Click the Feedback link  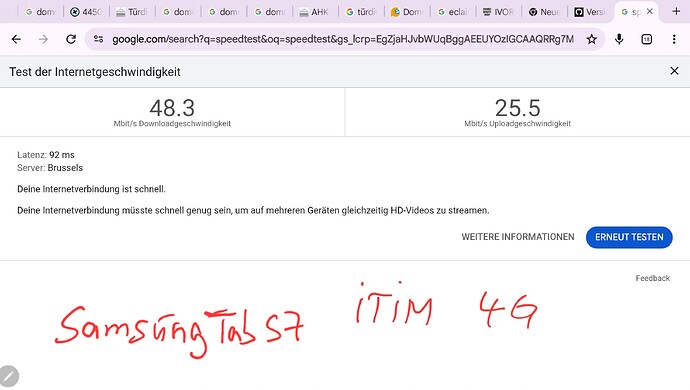653,278
